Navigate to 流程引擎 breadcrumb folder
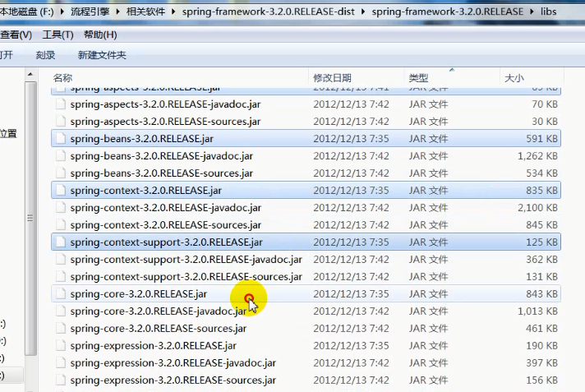Screen dimensions: 585x392 (x=90, y=12)
